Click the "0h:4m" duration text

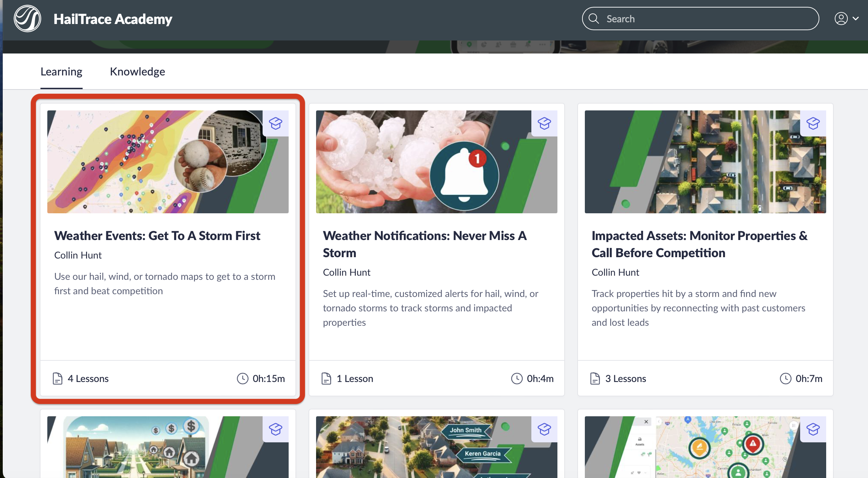540,379
